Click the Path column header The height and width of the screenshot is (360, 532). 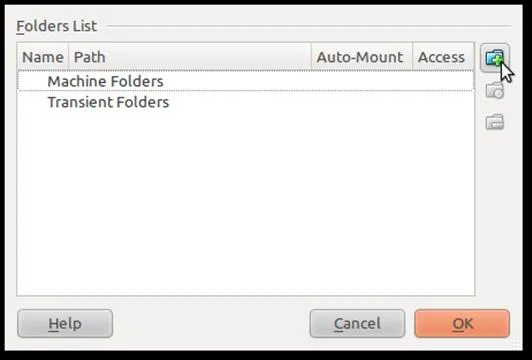click(190, 57)
